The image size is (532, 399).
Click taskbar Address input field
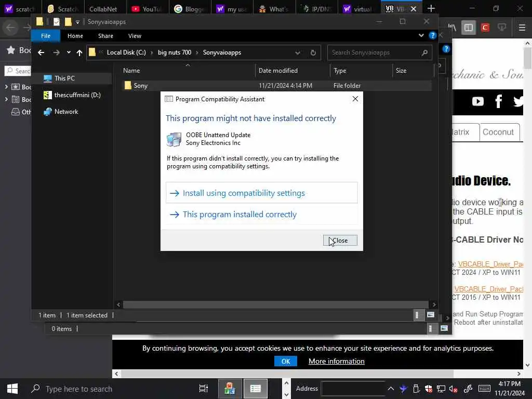pyautogui.click(x=353, y=389)
